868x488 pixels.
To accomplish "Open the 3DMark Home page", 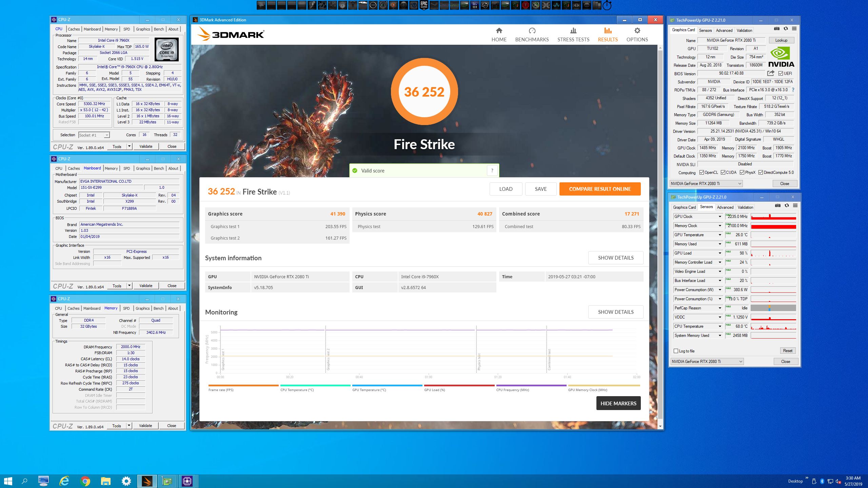I will (x=499, y=35).
